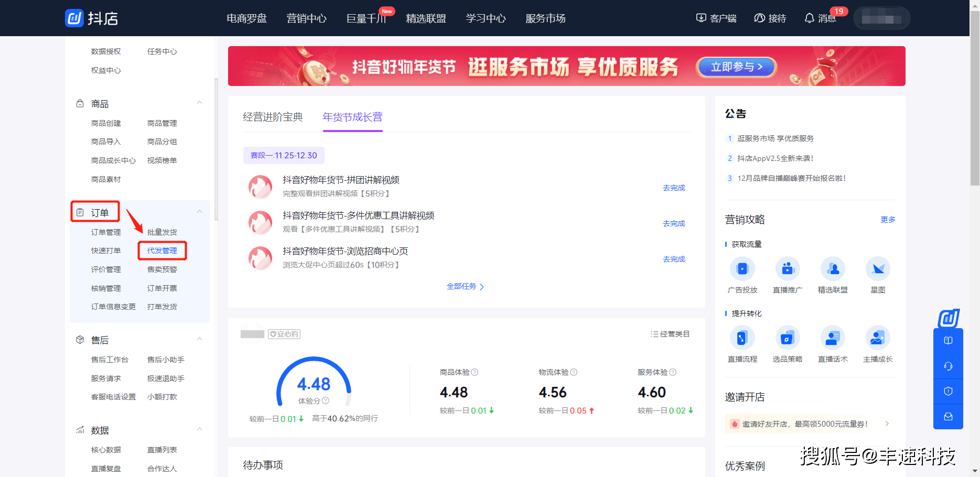The width and height of the screenshot is (980, 477).
Task: Open notice 12月品牌自播巅峰赛开始报名啦
Action: tap(791, 178)
